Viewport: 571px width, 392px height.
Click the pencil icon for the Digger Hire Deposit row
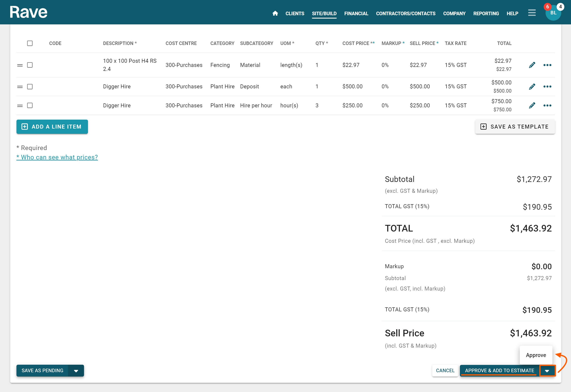532,86
